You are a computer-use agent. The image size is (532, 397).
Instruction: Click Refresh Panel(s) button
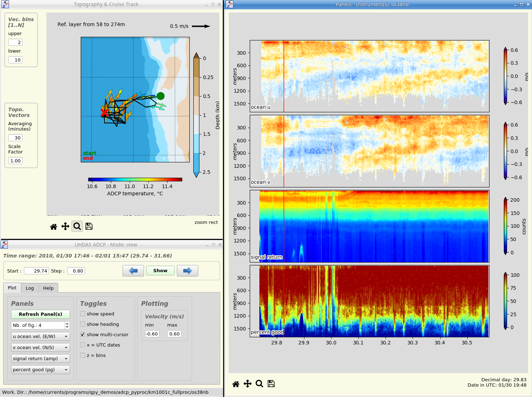pos(40,314)
